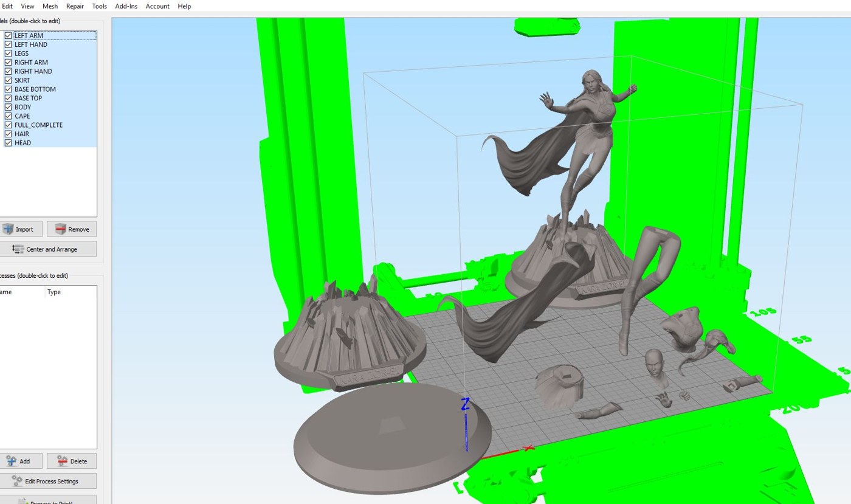Open the Tools menu
This screenshot has height=504, width=851.
click(99, 6)
